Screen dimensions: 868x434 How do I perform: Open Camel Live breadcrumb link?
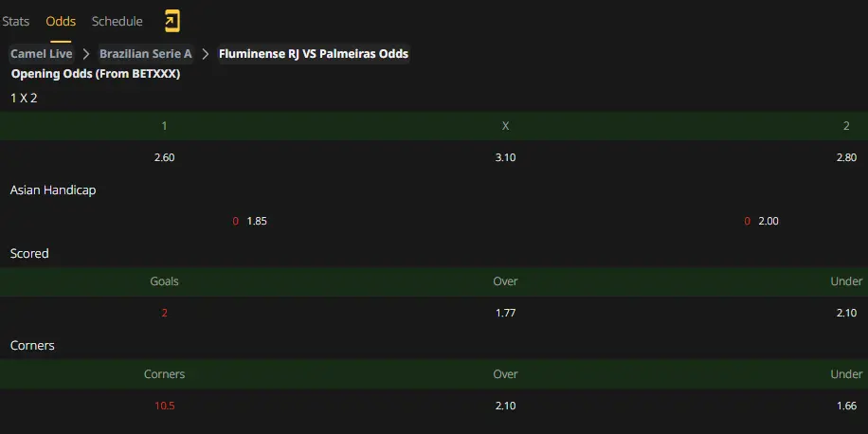tap(42, 54)
